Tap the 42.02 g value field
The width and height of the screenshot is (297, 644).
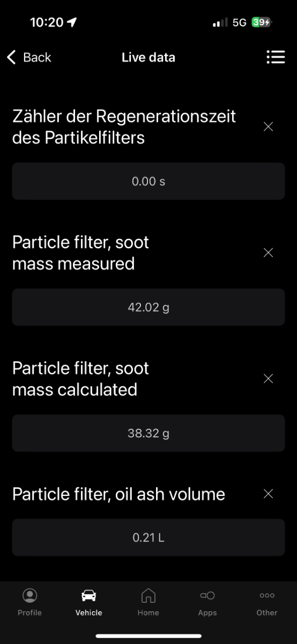[x=148, y=308]
